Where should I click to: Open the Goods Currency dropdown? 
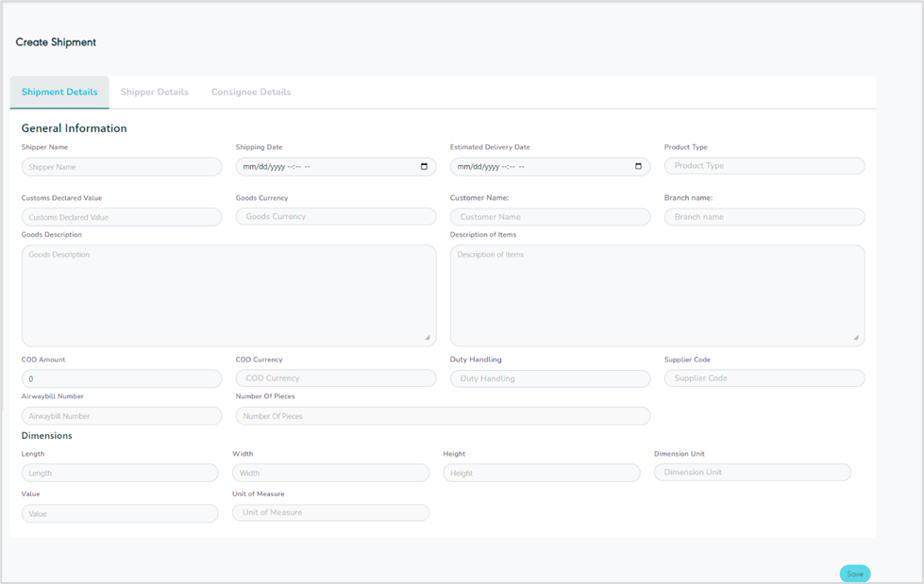[x=336, y=217]
